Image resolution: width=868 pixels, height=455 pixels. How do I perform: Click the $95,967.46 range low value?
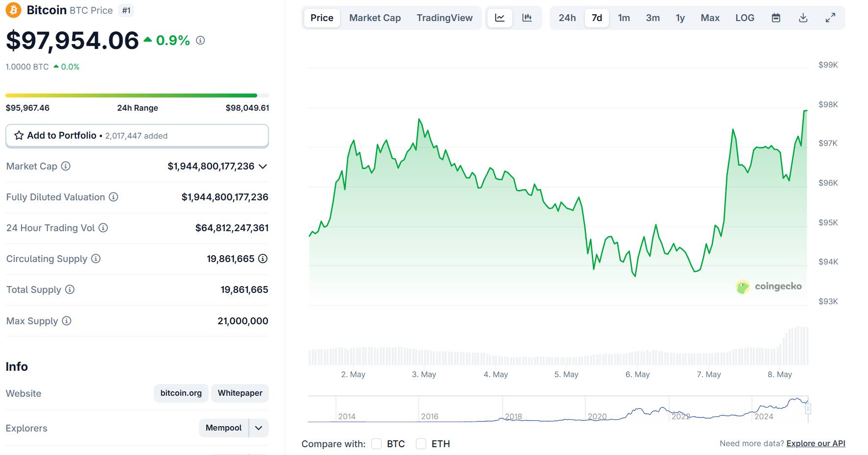[27, 108]
